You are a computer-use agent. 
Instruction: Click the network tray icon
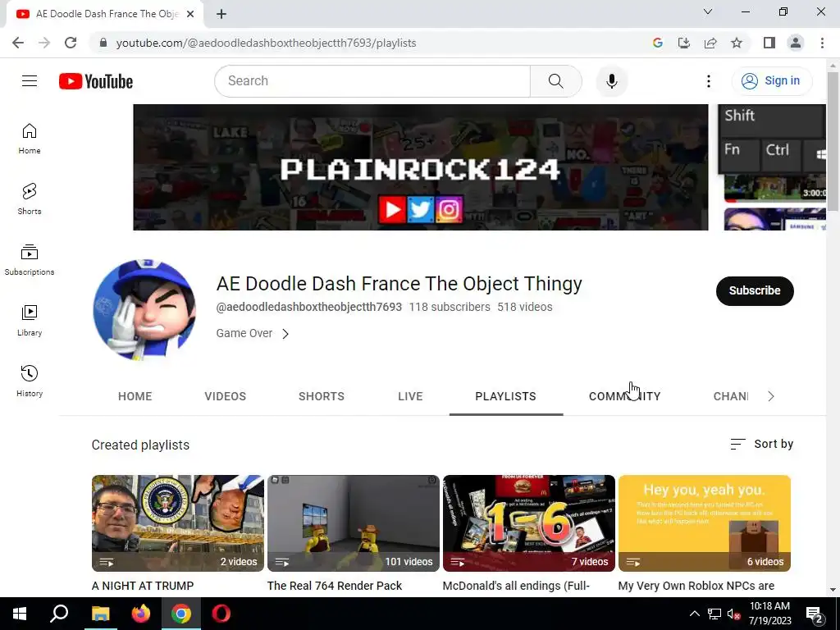(714, 614)
